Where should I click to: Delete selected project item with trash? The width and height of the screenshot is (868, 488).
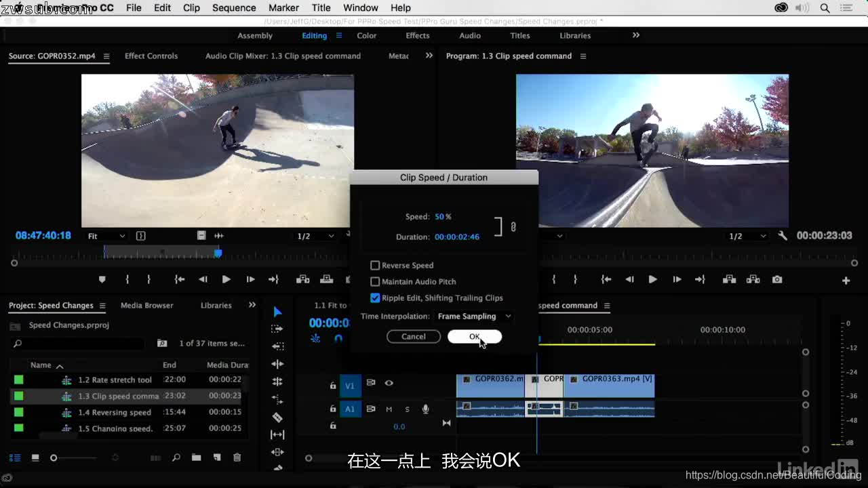237,457
